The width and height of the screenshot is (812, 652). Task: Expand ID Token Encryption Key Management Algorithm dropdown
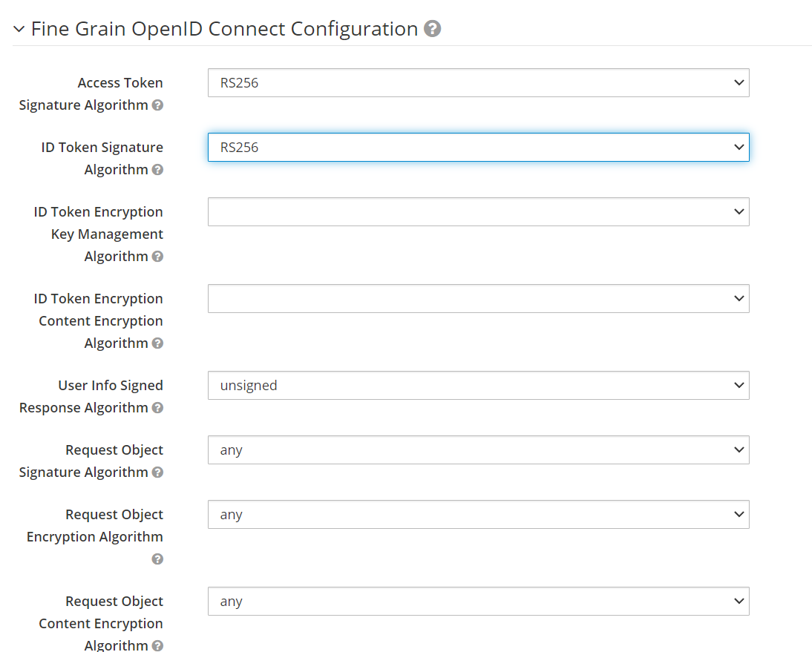click(x=478, y=212)
